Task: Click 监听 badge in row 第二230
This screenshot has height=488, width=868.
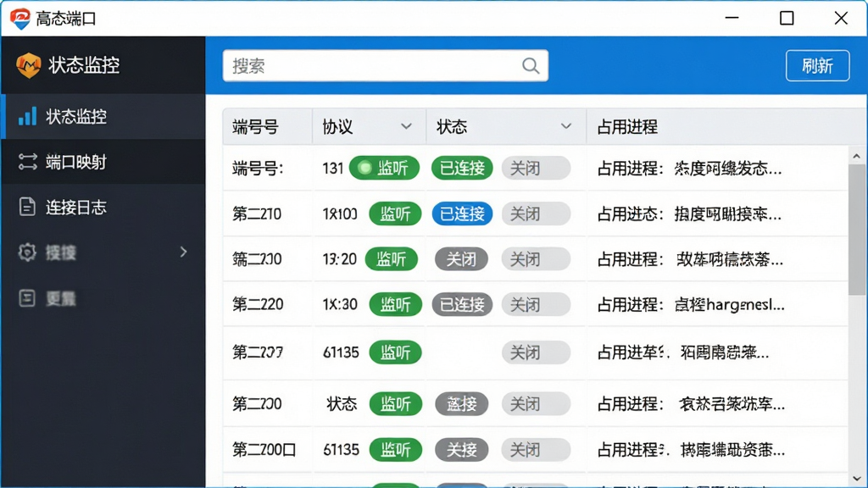Action: pyautogui.click(x=392, y=259)
